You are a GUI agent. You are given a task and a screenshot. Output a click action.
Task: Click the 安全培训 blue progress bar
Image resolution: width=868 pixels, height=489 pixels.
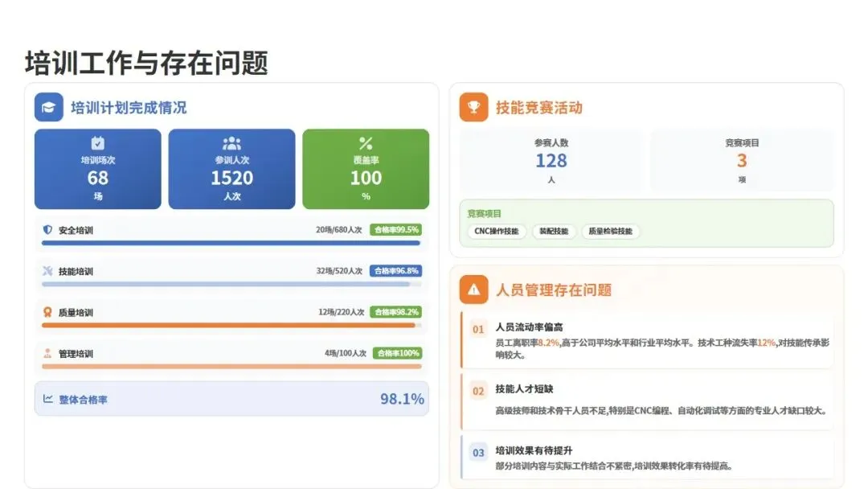pyautogui.click(x=231, y=243)
